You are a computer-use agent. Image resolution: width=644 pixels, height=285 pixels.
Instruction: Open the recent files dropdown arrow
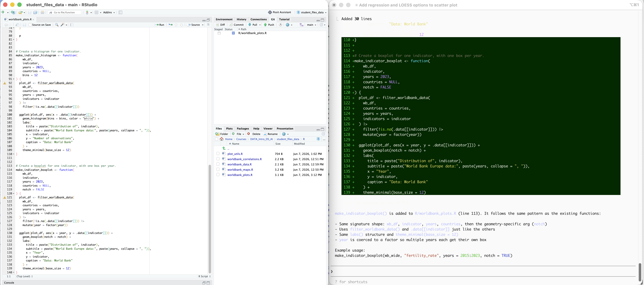[25, 13]
